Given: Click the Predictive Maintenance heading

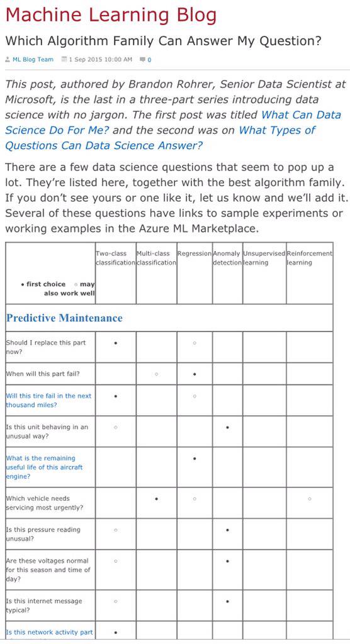Looking at the screenshot, I should [64, 318].
